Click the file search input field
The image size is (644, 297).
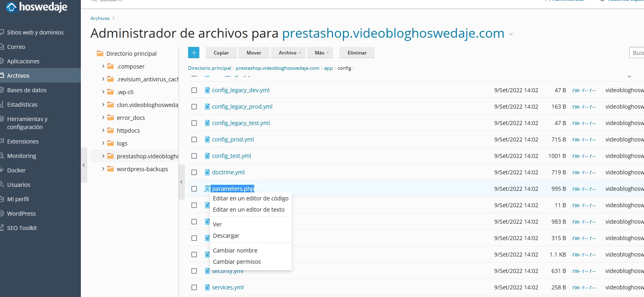(x=637, y=53)
